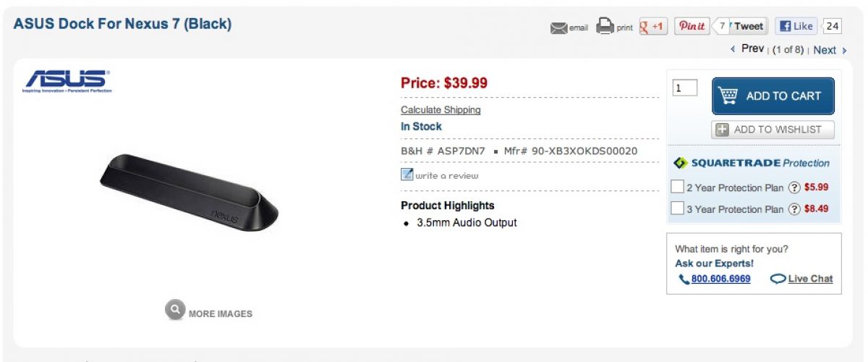Open help for 3 Year Protection Plan
This screenshot has height=362, width=868.
pyautogui.click(x=793, y=209)
